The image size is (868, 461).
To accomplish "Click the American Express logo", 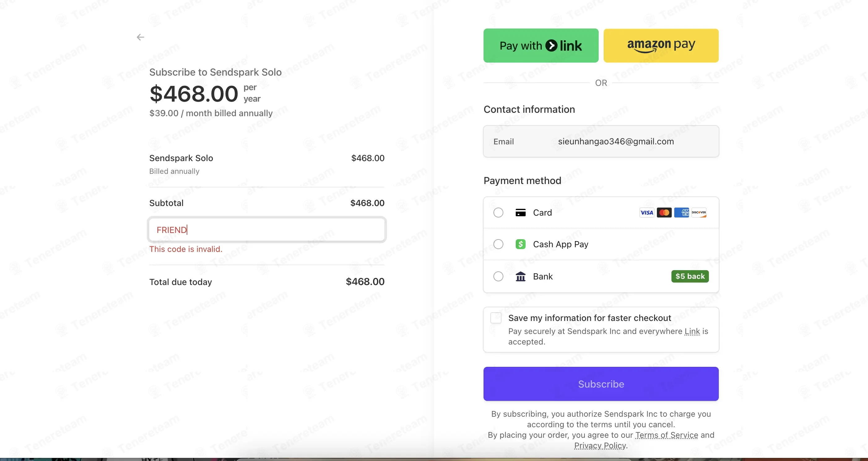I will coord(681,213).
